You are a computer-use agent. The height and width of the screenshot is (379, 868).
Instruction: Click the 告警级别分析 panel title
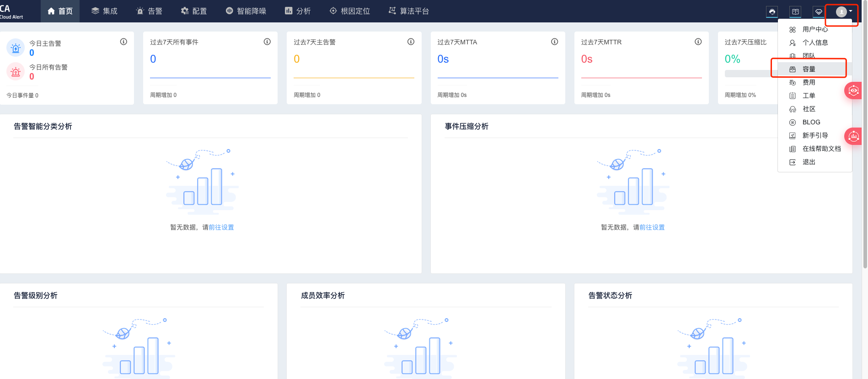(x=36, y=296)
